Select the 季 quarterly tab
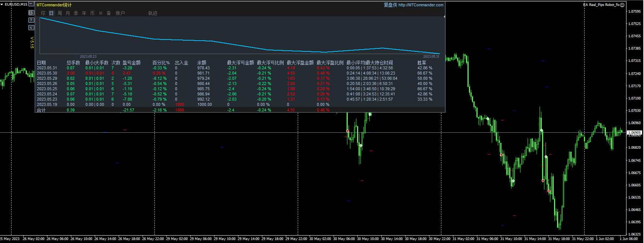The image size is (644, 243). click(76, 13)
